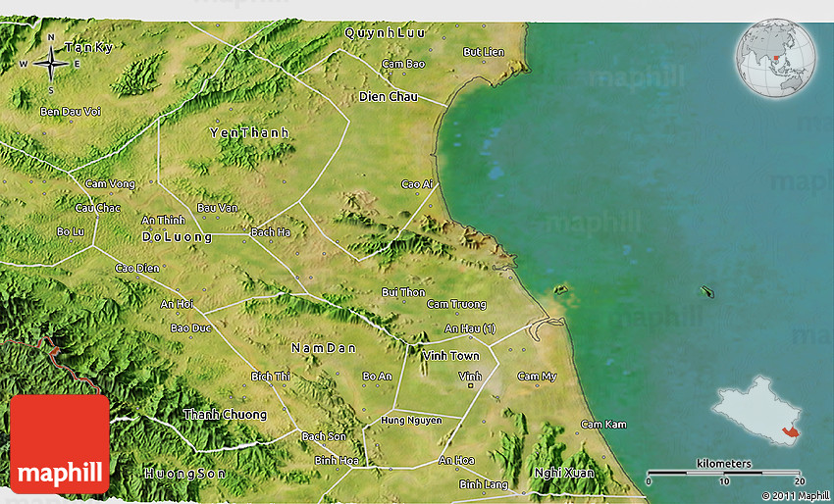Click the Nam Dan district label

tap(324, 348)
